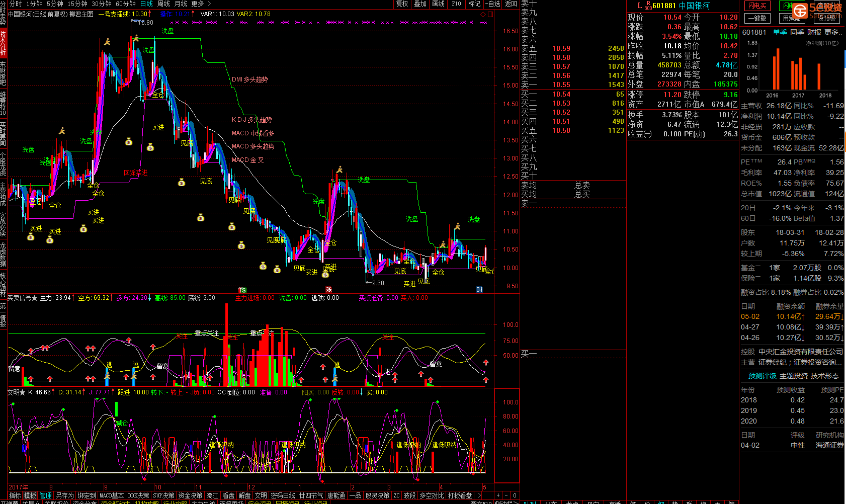The height and width of the screenshot is (504, 846).
Task: Open F10 company info
Action: point(456,4)
